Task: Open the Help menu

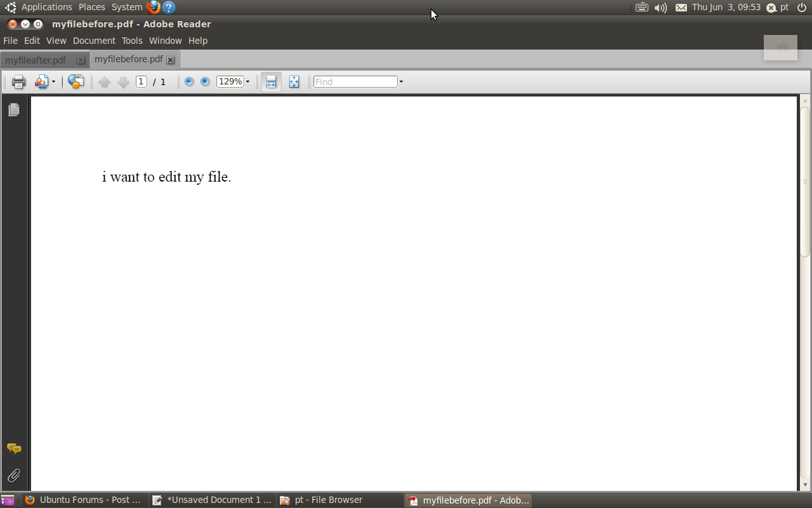Action: [x=198, y=41]
